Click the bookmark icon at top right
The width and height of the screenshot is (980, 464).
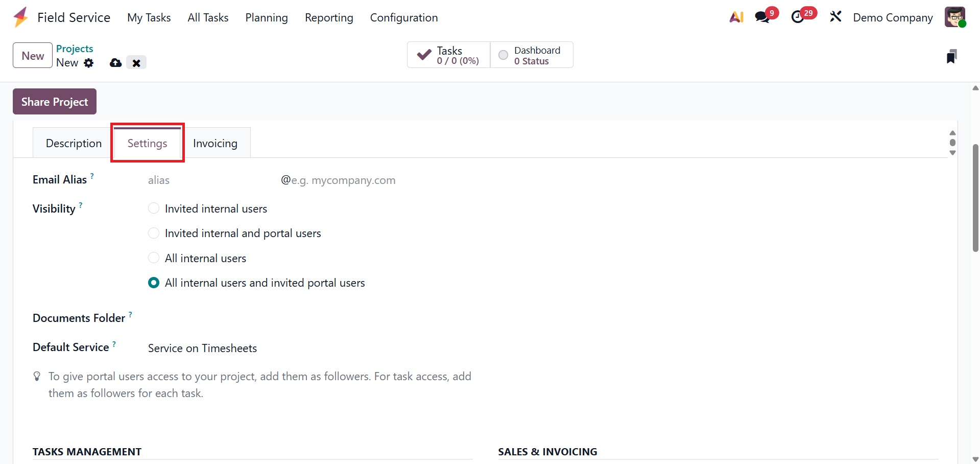(951, 56)
